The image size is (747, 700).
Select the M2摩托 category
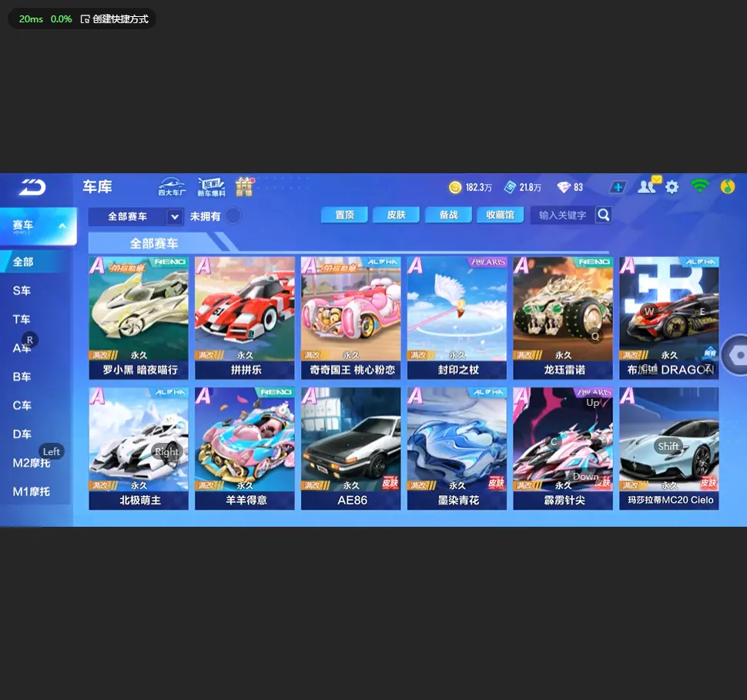32,463
